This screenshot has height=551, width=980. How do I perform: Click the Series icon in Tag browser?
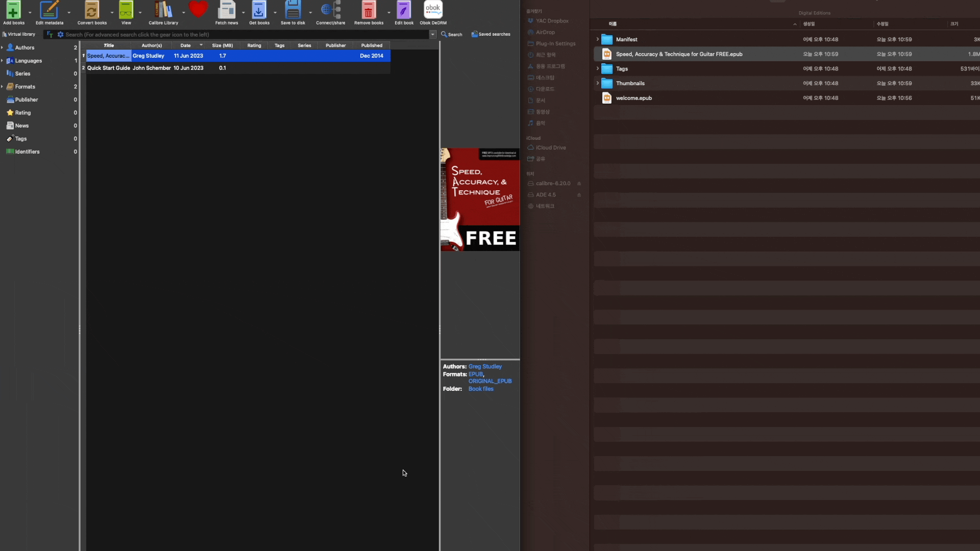10,73
